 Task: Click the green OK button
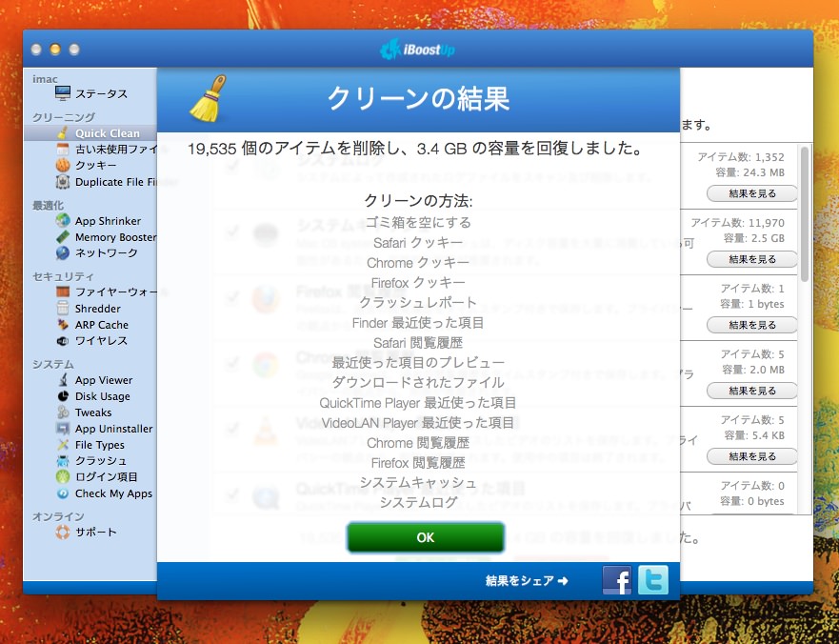coord(426,537)
